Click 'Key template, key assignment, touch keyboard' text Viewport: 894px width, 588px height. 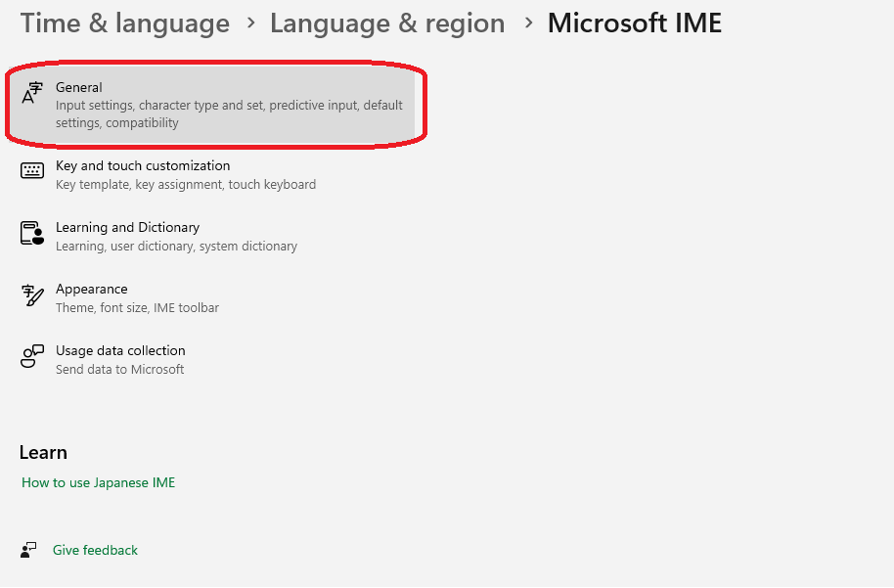point(186,185)
